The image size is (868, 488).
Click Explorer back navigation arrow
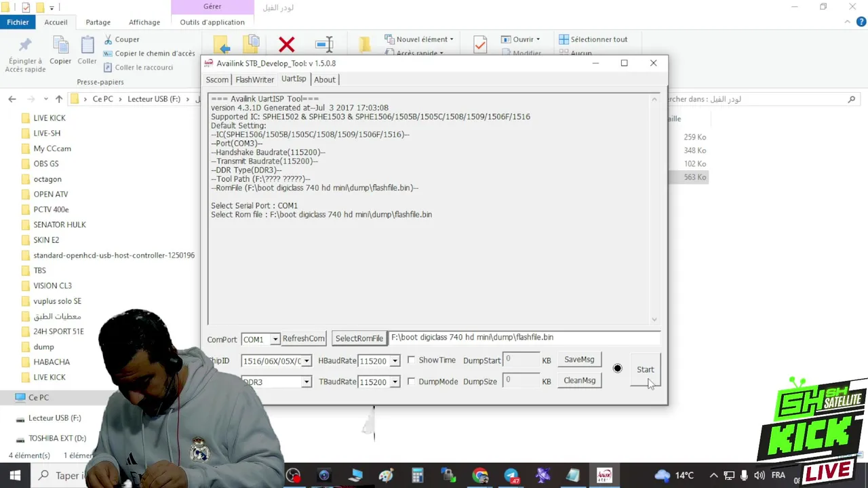point(12,99)
